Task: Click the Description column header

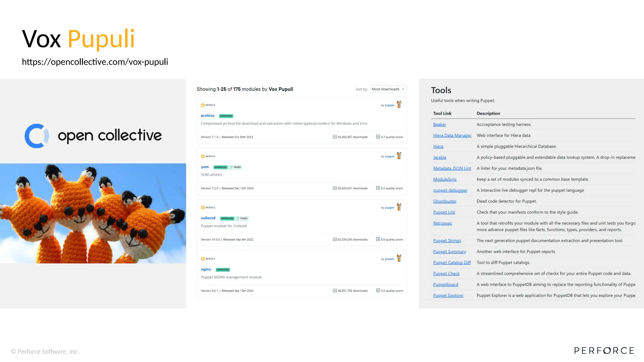Action: coord(488,113)
